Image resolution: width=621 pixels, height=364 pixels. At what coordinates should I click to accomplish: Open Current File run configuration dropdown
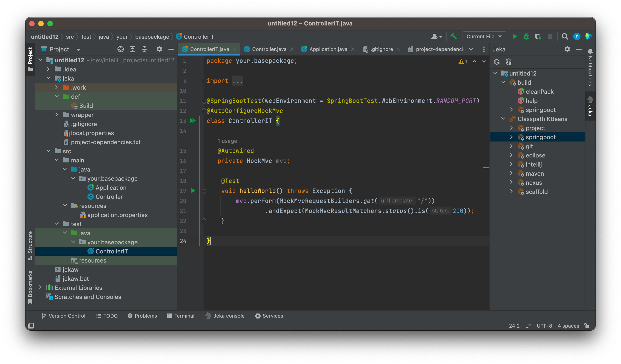484,36
